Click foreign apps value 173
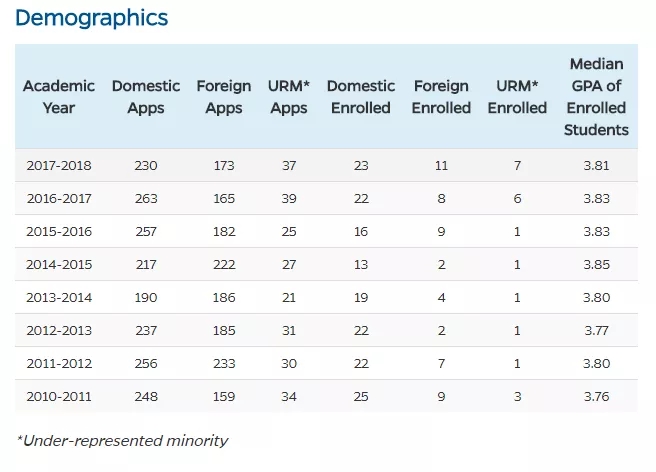656x472 pixels. [224, 165]
